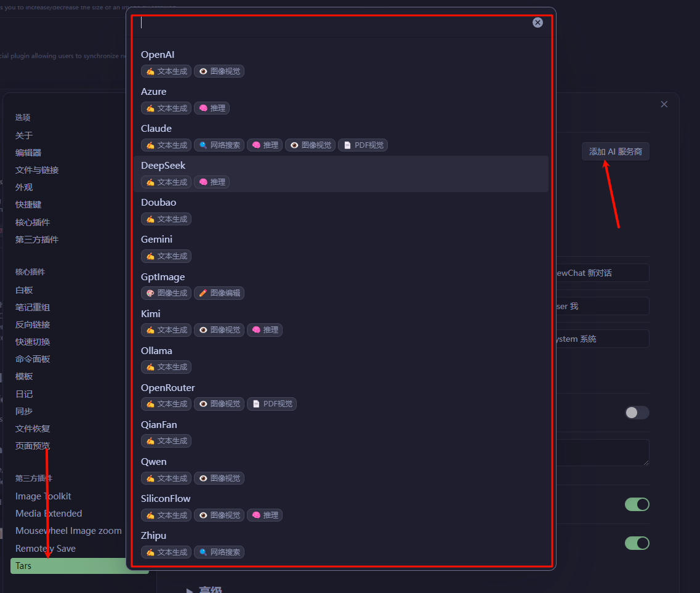The width and height of the screenshot is (700, 593).
Task: Close the settings window with the X
Action: pos(664,104)
